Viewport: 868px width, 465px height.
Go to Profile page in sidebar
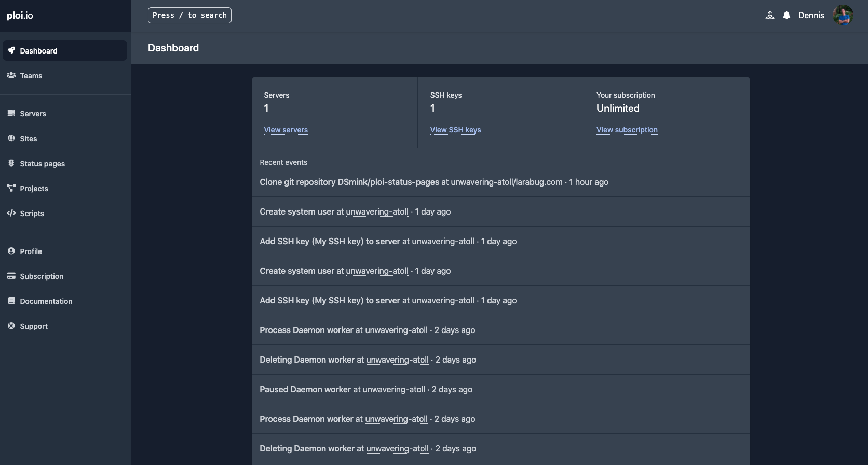[65, 251]
